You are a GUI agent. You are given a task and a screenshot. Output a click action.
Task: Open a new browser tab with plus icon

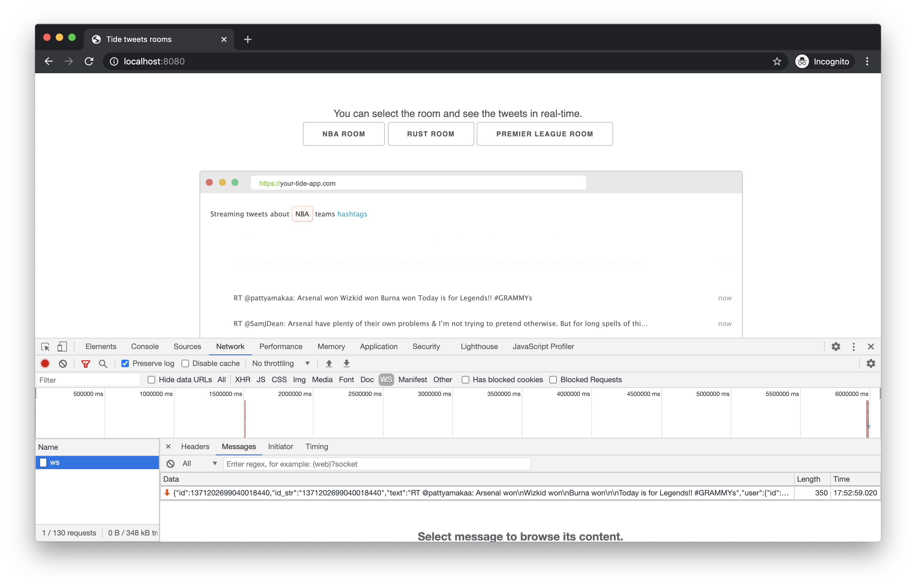coord(247,39)
